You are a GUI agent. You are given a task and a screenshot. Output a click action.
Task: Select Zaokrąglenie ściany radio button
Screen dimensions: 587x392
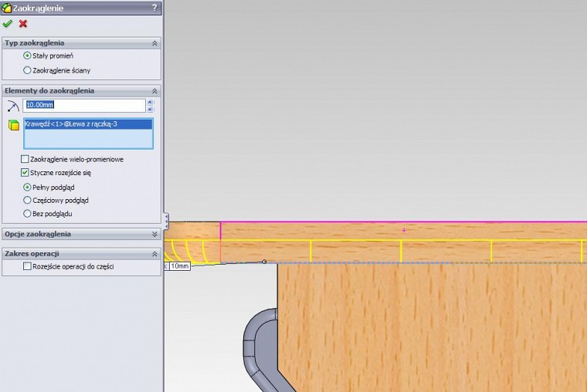point(27,70)
